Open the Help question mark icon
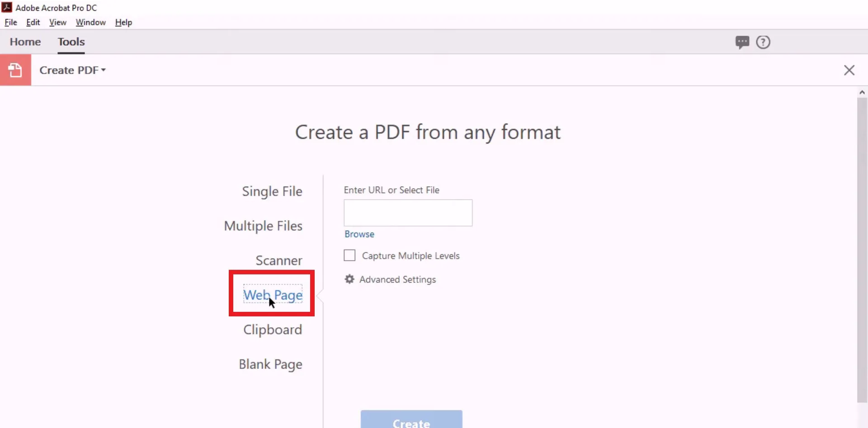 click(x=763, y=42)
